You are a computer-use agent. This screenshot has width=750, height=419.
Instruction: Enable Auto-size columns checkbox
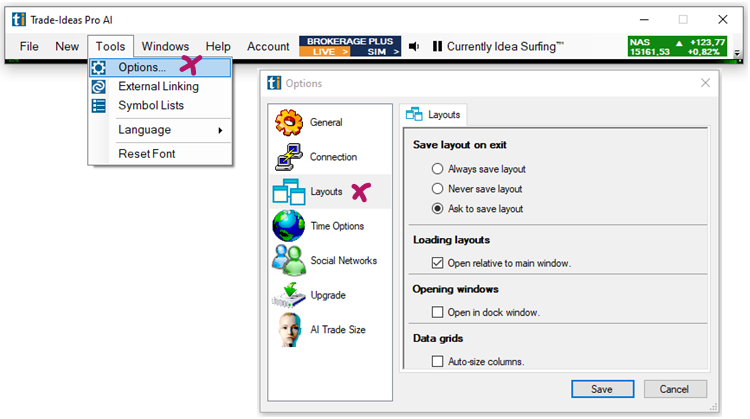437,361
